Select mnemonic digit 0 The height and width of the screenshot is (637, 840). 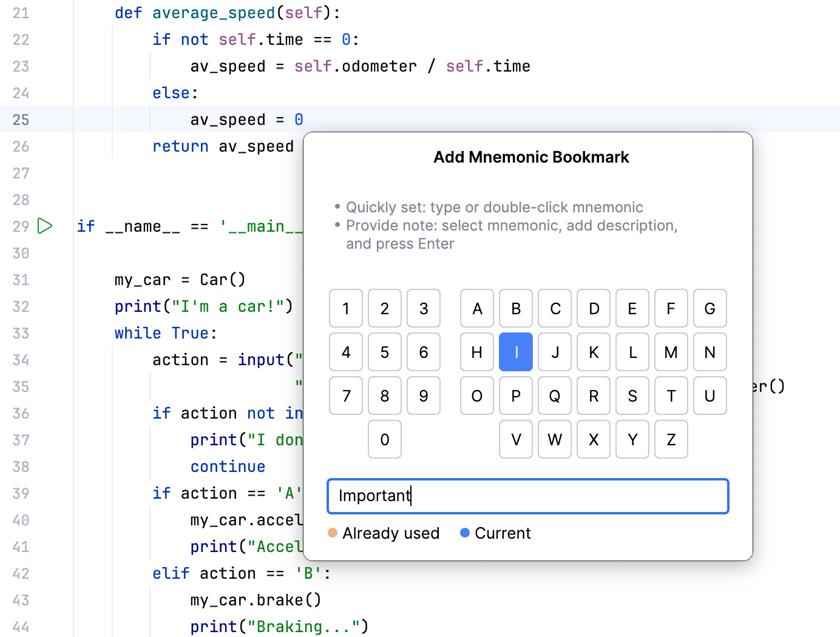(x=384, y=439)
